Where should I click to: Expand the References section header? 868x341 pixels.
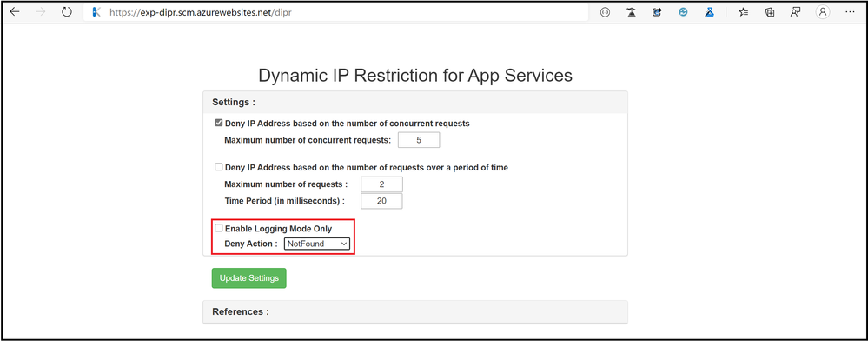(415, 311)
